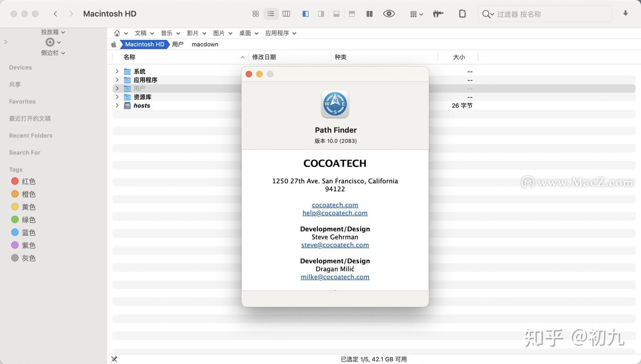
Task: Select 用户 in the path bar
Action: pyautogui.click(x=178, y=44)
